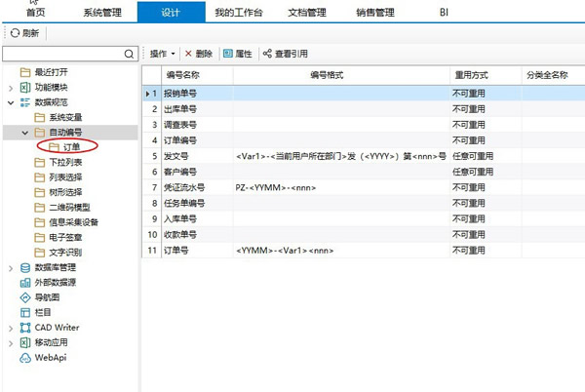Click the search magnifier icon
Image resolution: width=585 pixels, height=392 pixels.
coord(129,53)
